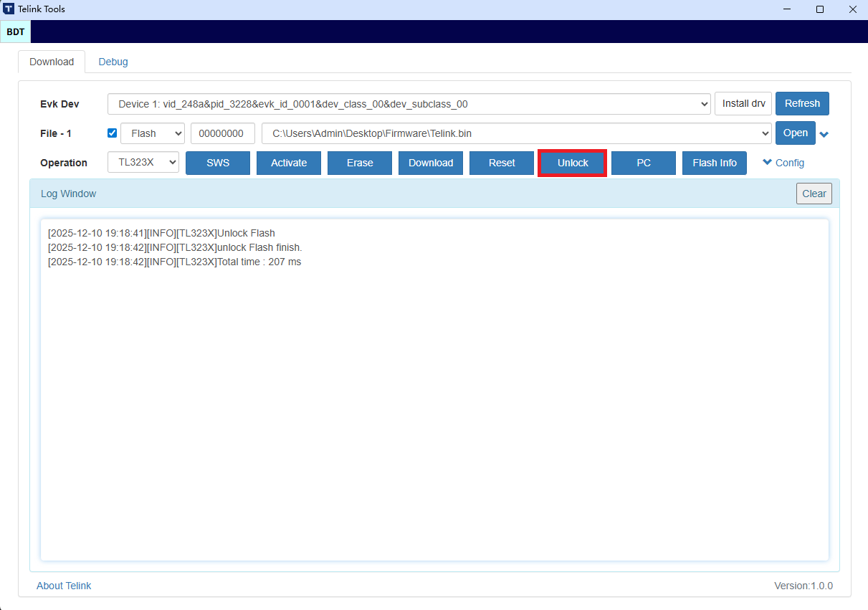Open the Flash memory type dropdown
This screenshot has width=868, height=610.
tap(153, 133)
